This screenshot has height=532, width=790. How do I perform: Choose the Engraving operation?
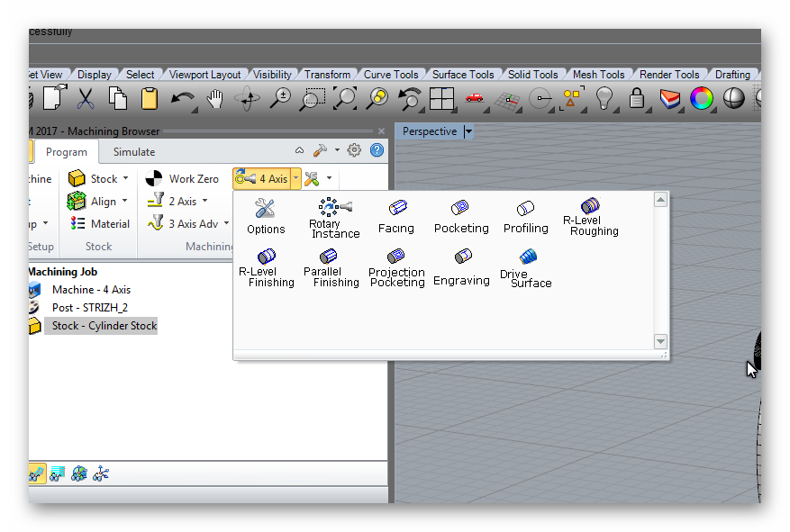[461, 268]
